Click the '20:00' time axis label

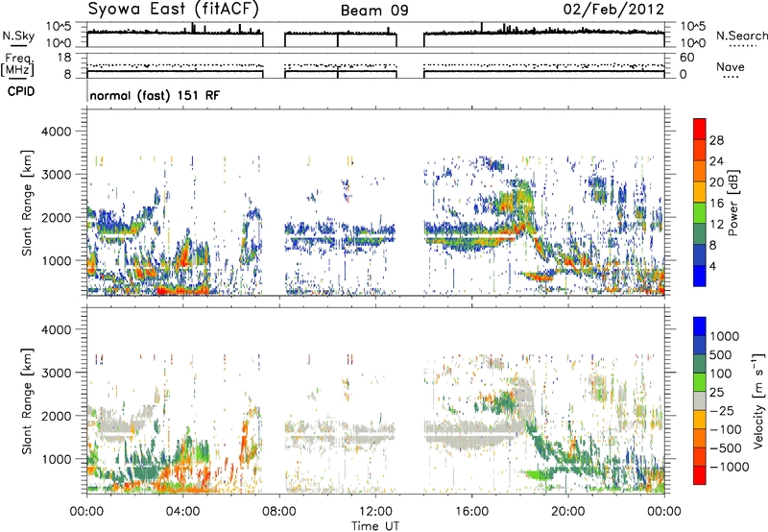tap(568, 511)
